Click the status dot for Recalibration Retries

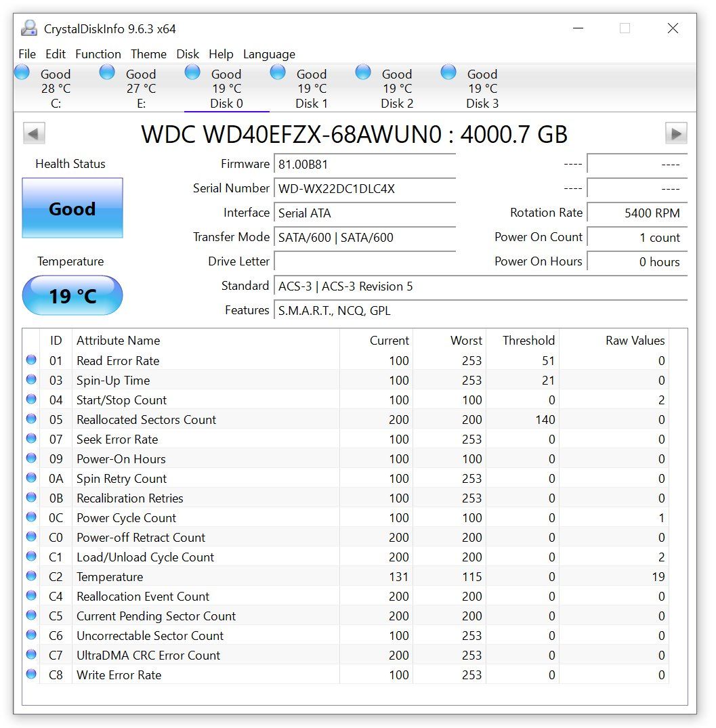pos(31,497)
